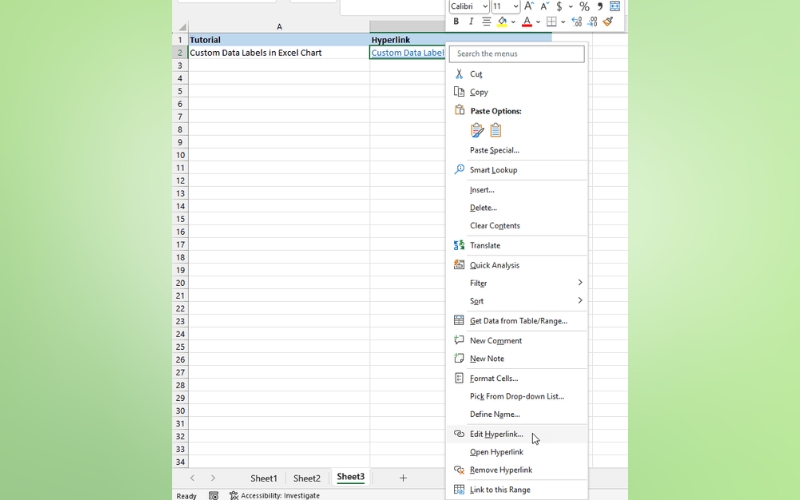800x500 pixels.
Task: Switch to the Sheet1 tab
Action: coord(264,478)
